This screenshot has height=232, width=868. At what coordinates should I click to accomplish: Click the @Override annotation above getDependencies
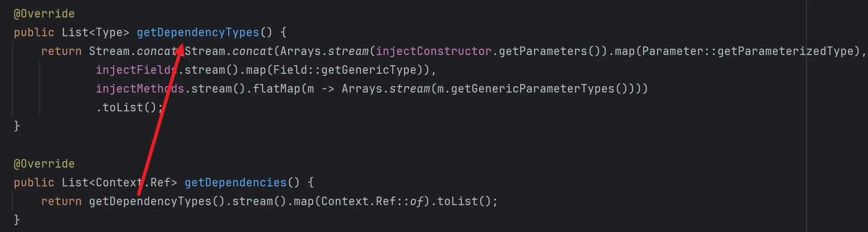[x=44, y=164]
